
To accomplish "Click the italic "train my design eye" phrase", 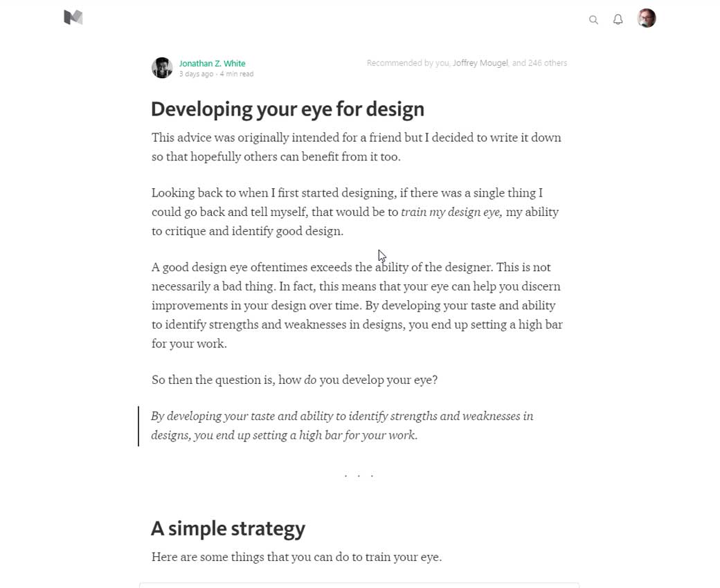I will (x=451, y=212).
